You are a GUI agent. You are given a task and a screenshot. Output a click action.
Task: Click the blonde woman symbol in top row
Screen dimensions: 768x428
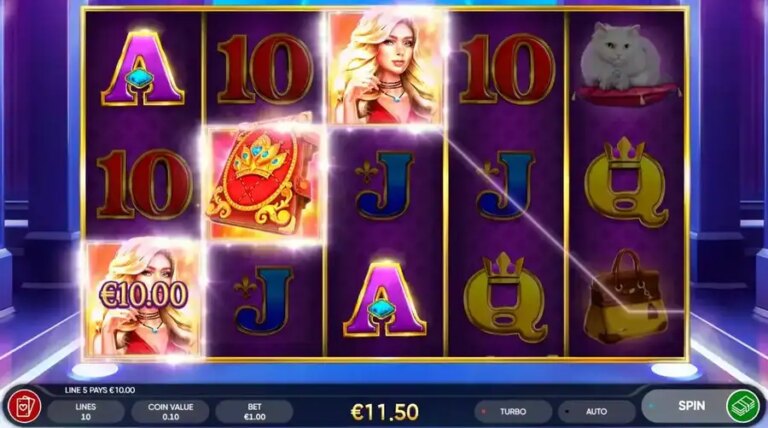[385, 67]
